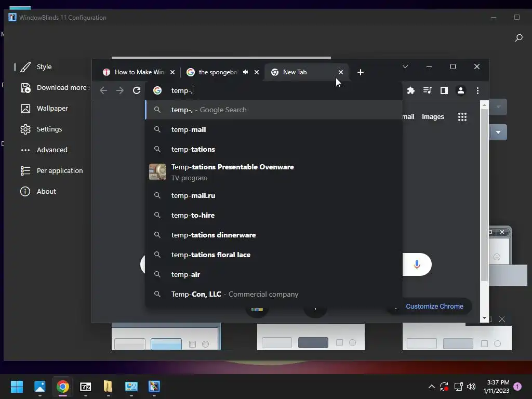This screenshot has height=399, width=532.
Task: Mute the spongebob tab audio icon
Action: click(245, 72)
